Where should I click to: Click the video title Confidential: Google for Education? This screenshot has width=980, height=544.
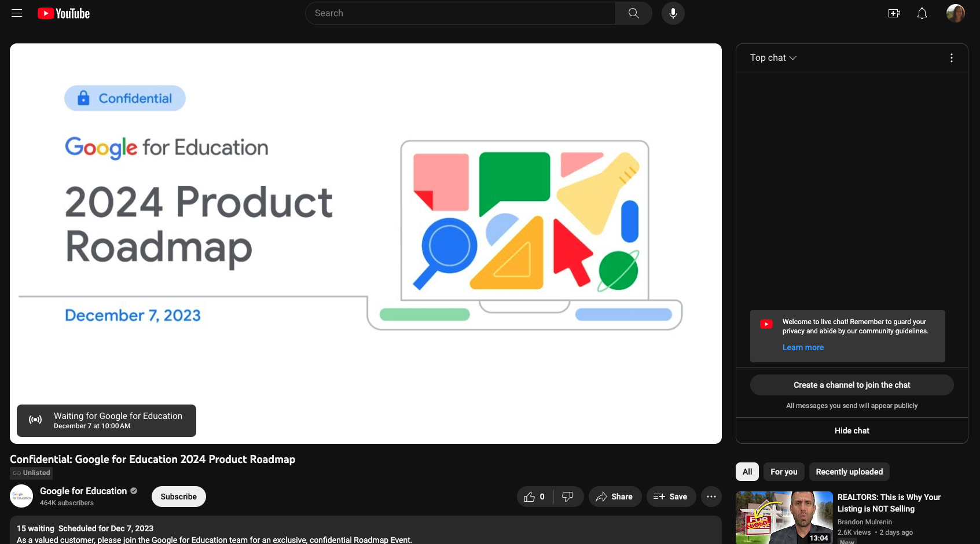[x=153, y=460]
